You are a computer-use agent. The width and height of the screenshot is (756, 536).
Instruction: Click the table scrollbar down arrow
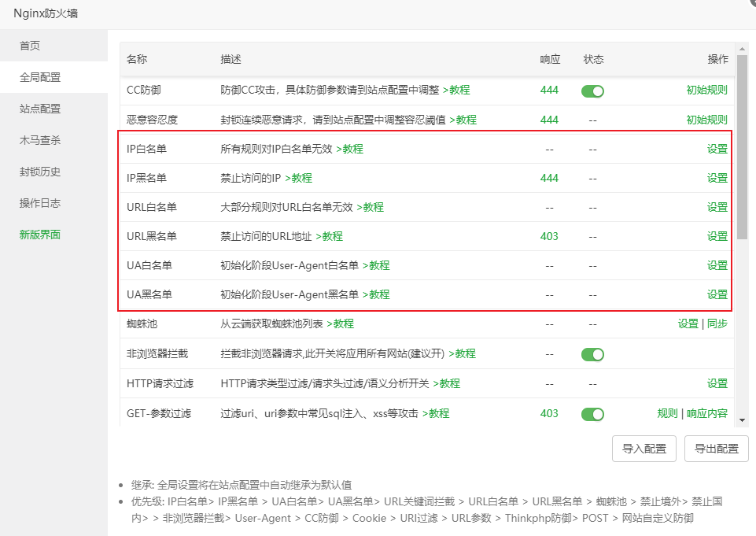click(742, 420)
